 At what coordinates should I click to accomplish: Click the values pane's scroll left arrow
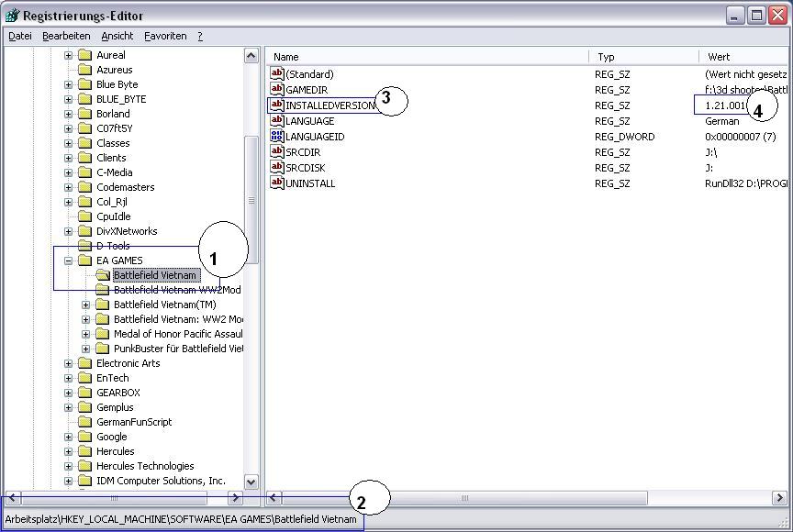point(274,498)
